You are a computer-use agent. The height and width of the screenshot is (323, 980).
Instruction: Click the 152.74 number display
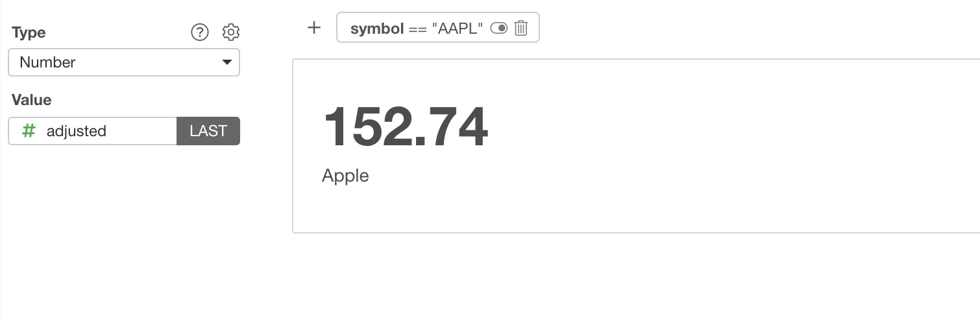click(405, 128)
